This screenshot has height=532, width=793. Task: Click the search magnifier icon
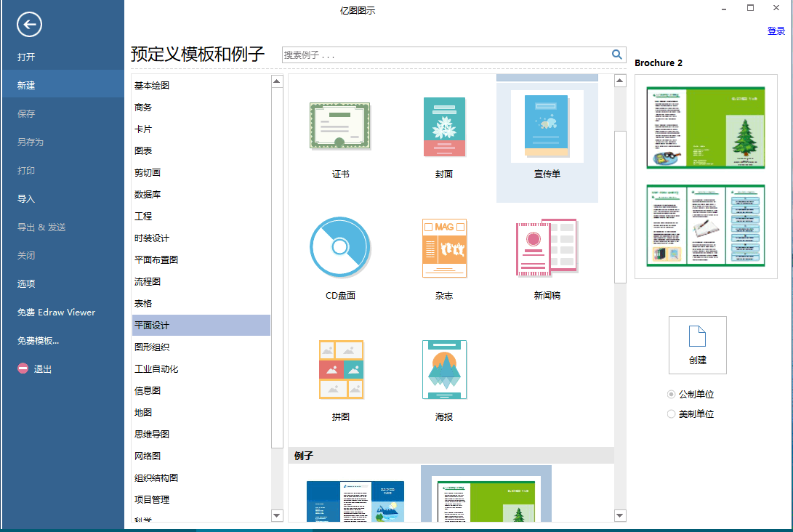click(617, 55)
